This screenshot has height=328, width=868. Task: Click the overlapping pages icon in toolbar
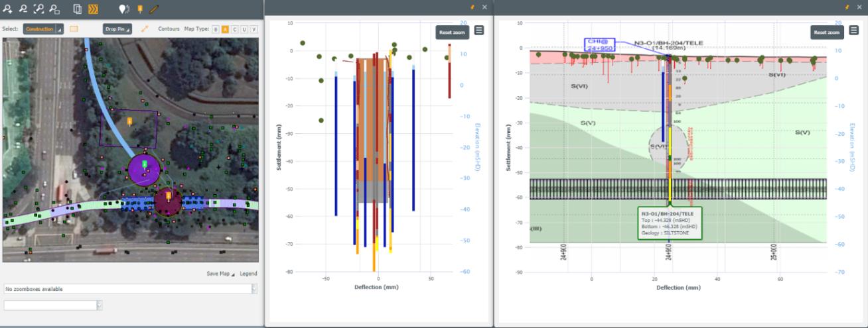pyautogui.click(x=77, y=9)
